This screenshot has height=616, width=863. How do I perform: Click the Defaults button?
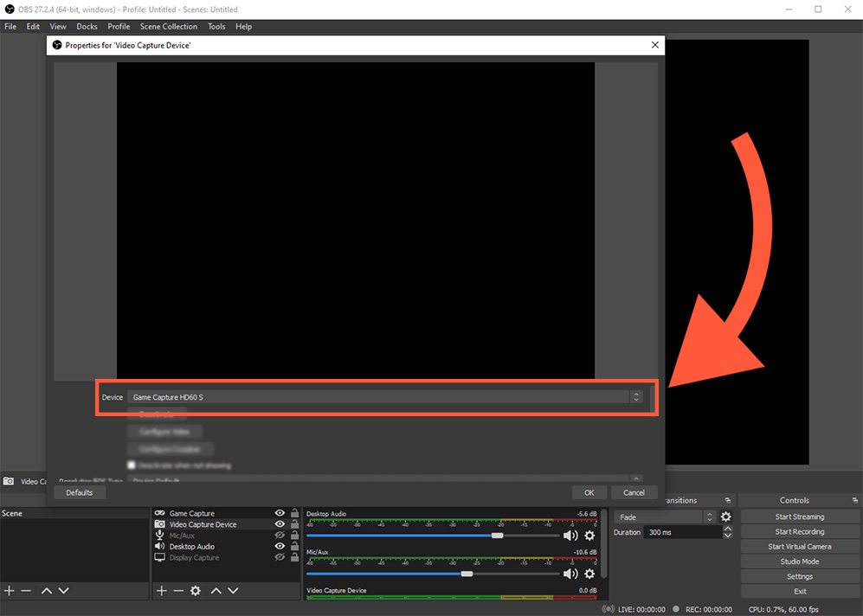[x=79, y=492]
